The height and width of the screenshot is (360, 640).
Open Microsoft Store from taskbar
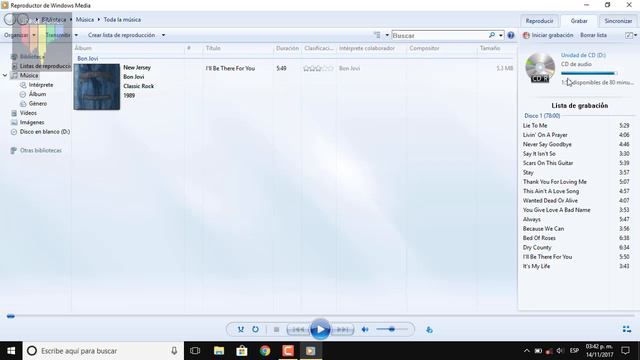pos(242,351)
